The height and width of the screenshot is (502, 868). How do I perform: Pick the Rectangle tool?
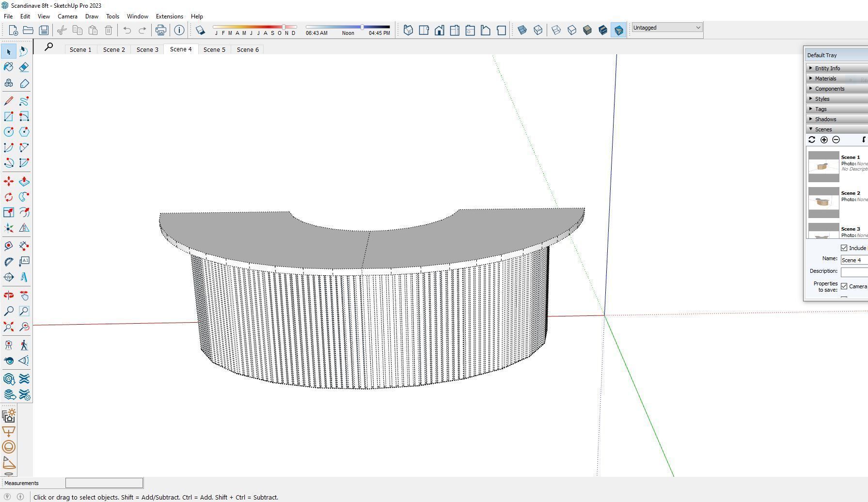(9, 116)
